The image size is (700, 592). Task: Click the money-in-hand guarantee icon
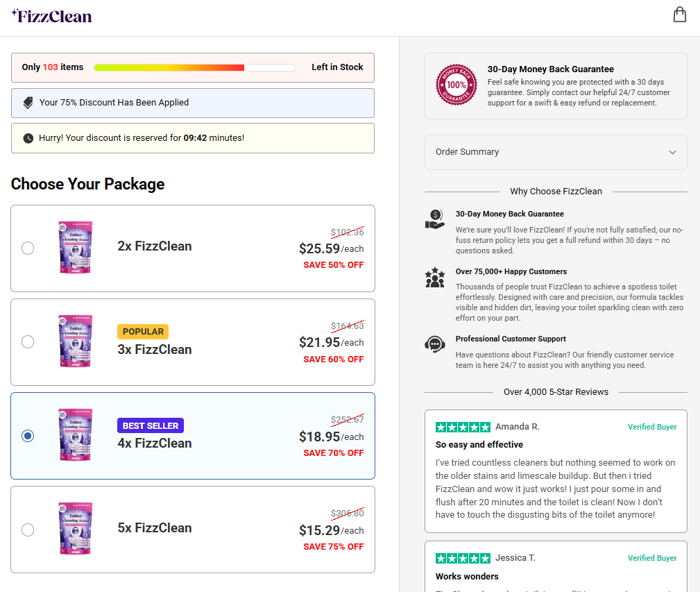pos(435,219)
